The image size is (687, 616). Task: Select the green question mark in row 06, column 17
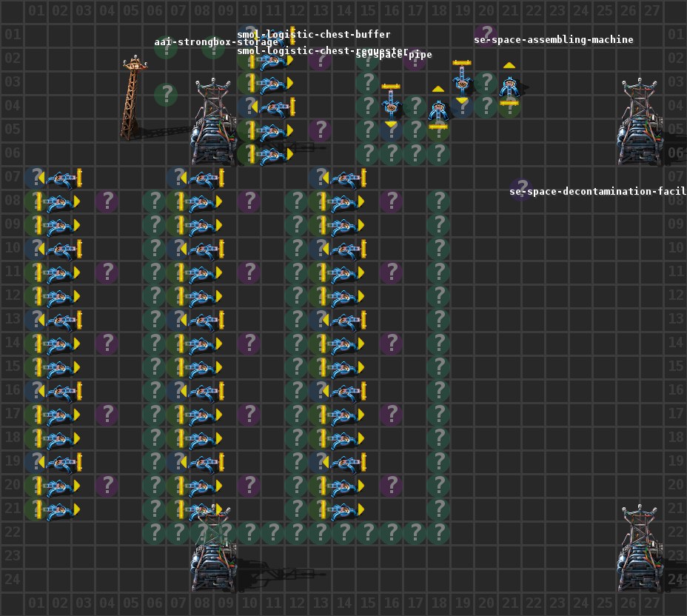tap(415, 154)
